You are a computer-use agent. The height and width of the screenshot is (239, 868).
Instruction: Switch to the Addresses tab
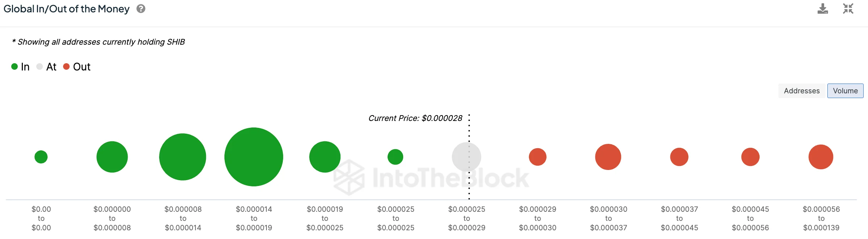tap(802, 91)
